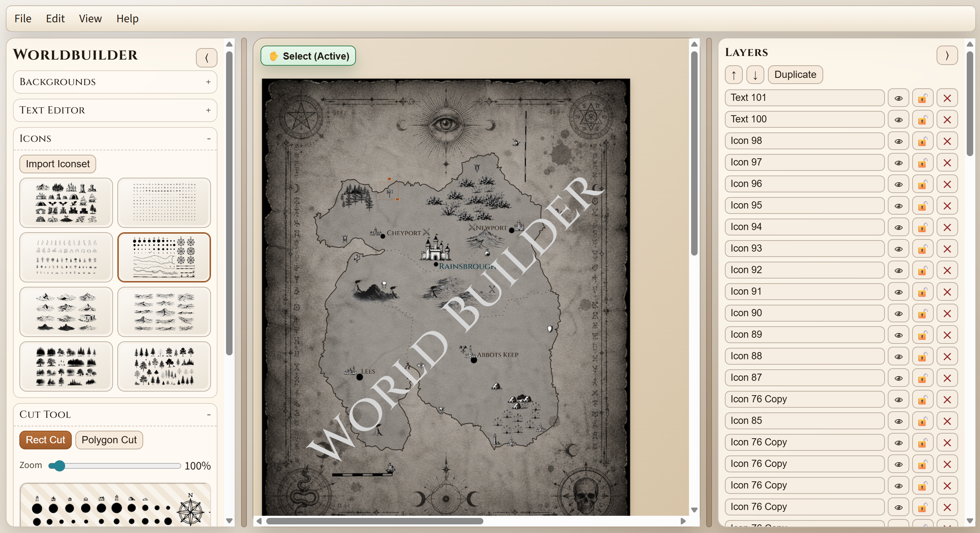Delete the Icon 98 layer
This screenshot has width=980, height=533.
947,141
